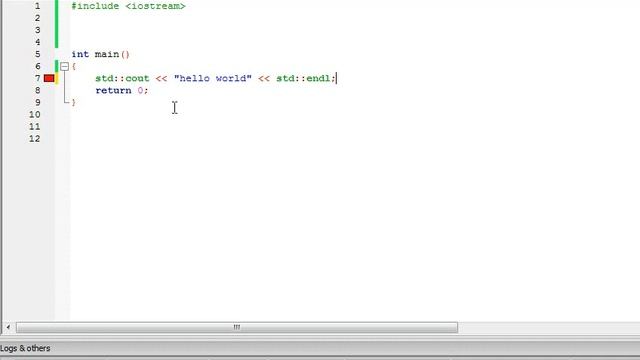The width and height of the screenshot is (640, 360).
Task: Click line number 11 in the gutter
Action: (x=35, y=127)
